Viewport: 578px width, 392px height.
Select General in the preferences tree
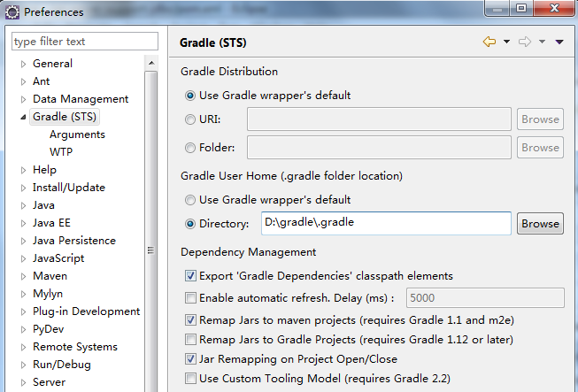coord(52,64)
